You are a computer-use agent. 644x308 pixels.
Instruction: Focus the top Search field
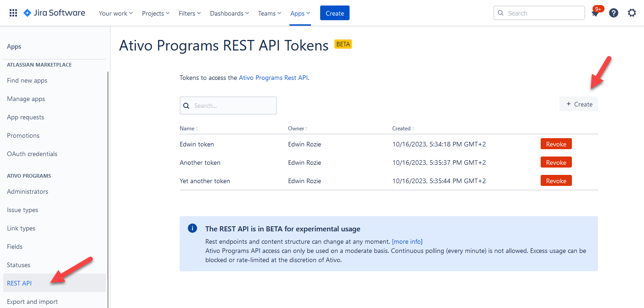click(x=539, y=13)
